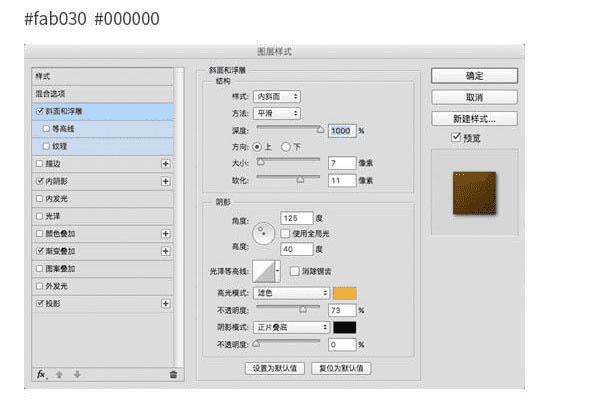Toggle the 投影 checkbox
Viewport: 600px width, 400px height.
[x=39, y=304]
